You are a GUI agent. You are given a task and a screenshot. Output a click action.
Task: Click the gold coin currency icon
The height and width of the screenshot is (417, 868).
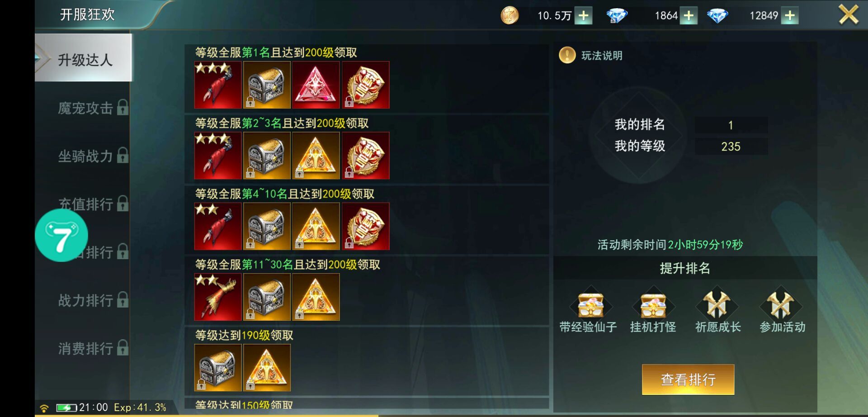[x=509, y=15]
